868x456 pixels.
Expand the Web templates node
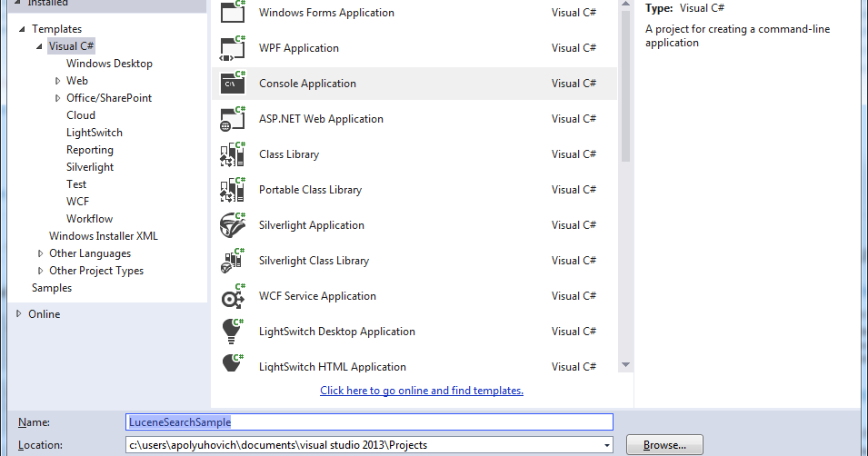coord(57,81)
